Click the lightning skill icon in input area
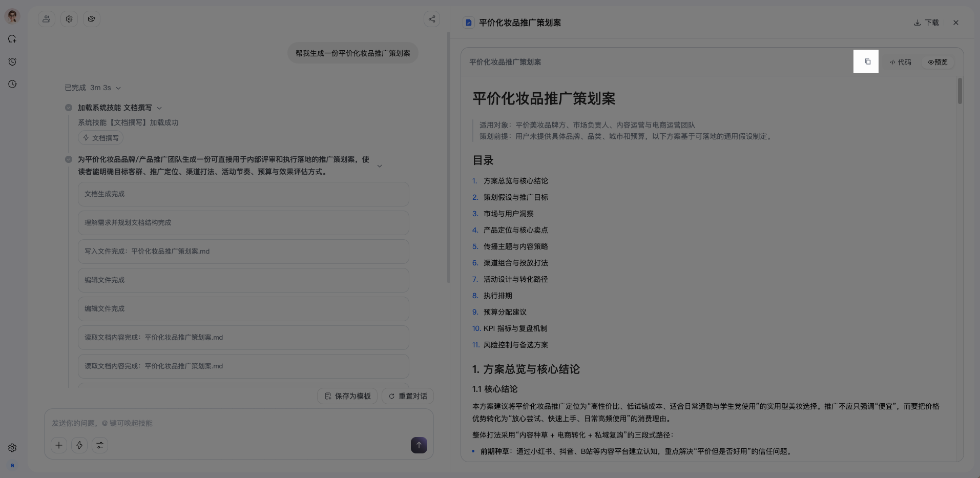The height and width of the screenshot is (478, 980). coord(79,445)
